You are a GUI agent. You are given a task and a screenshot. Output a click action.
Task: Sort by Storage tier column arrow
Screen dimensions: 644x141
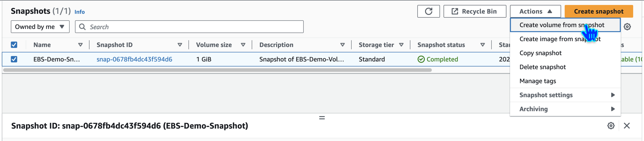[401, 45]
